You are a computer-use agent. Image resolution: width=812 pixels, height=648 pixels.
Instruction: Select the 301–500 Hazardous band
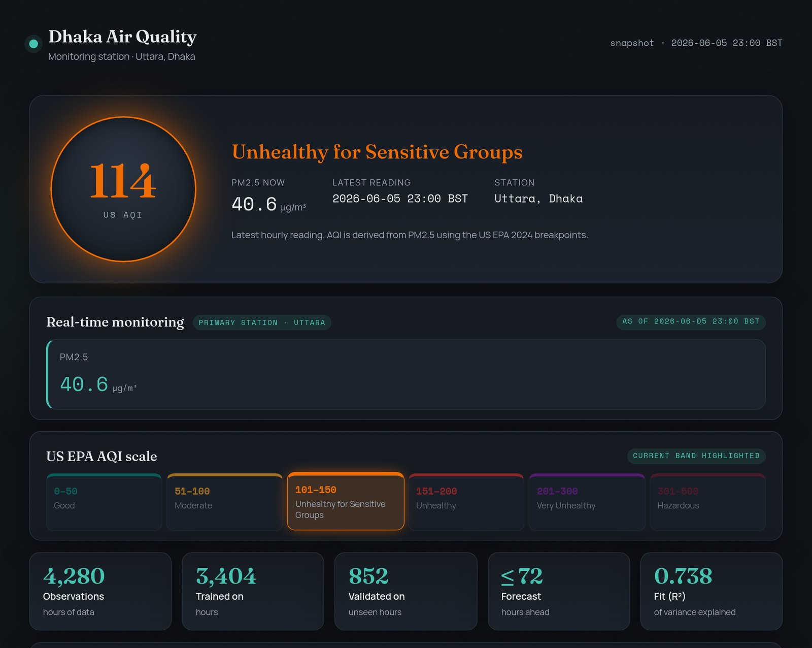(x=708, y=502)
